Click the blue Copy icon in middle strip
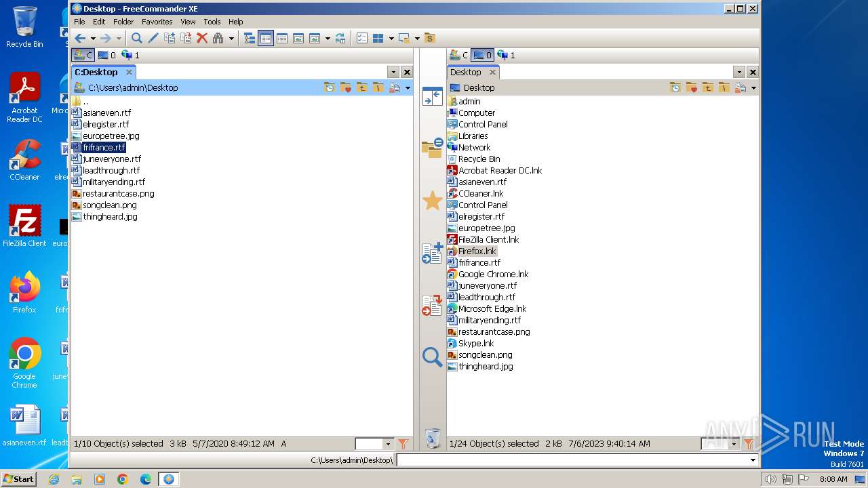The width and height of the screenshot is (868, 488). coord(432,253)
